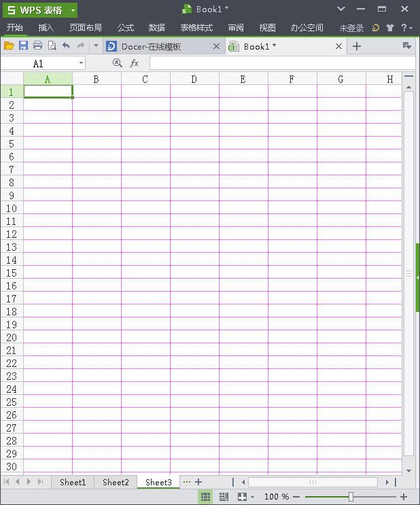Click the 未登录 login link
Screen dimensions: 420x505
tap(351, 29)
